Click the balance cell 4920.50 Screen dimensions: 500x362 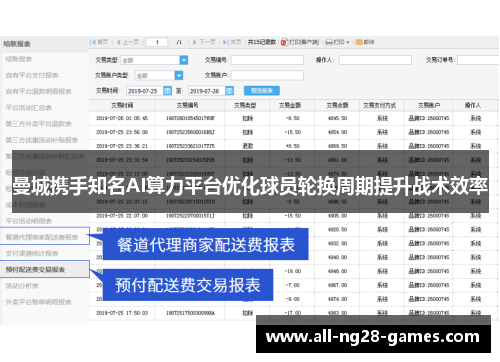337,230
